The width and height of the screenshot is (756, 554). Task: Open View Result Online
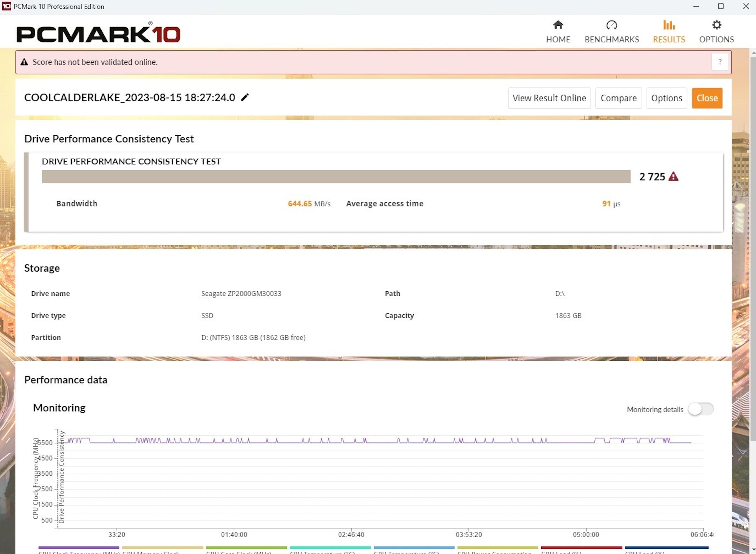[x=549, y=98]
